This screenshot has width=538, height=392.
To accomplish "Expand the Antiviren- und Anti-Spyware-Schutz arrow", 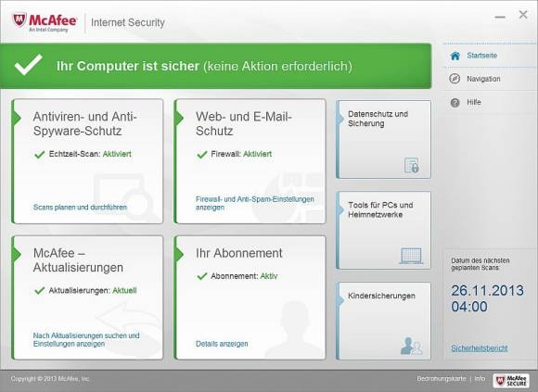I will point(16,119).
